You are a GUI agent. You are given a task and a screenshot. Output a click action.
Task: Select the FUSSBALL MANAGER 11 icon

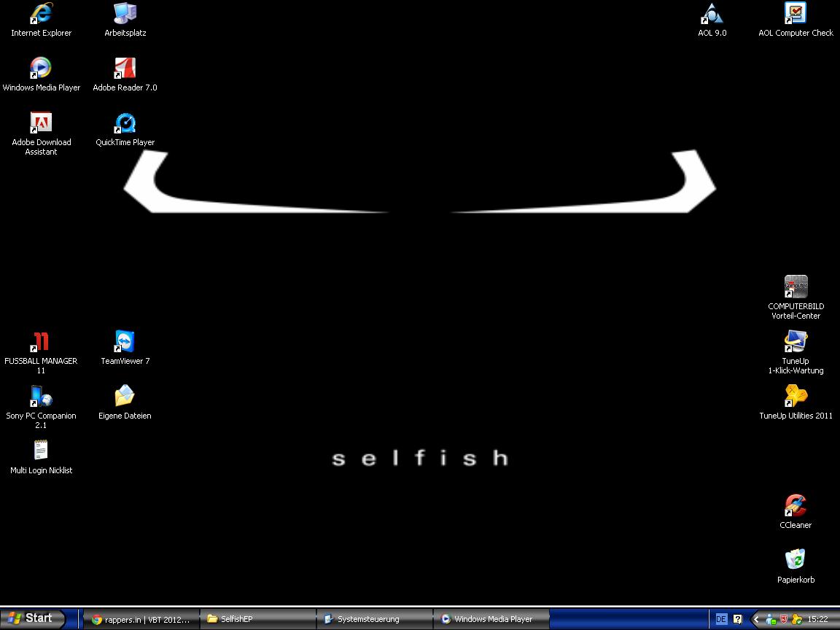click(x=41, y=342)
